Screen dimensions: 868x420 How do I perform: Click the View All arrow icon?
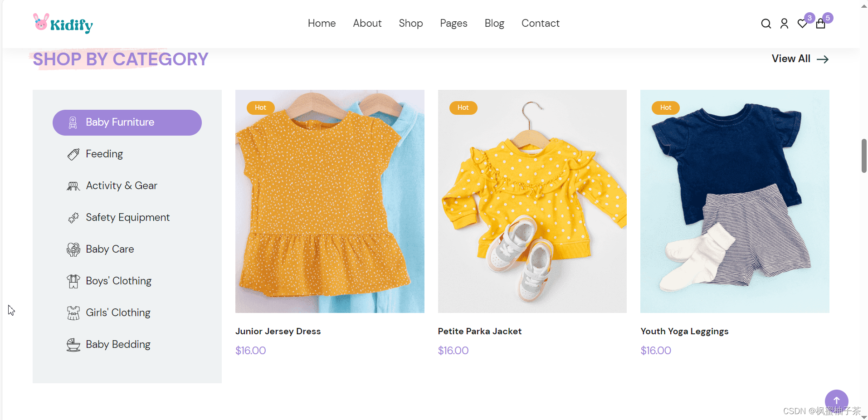(823, 59)
